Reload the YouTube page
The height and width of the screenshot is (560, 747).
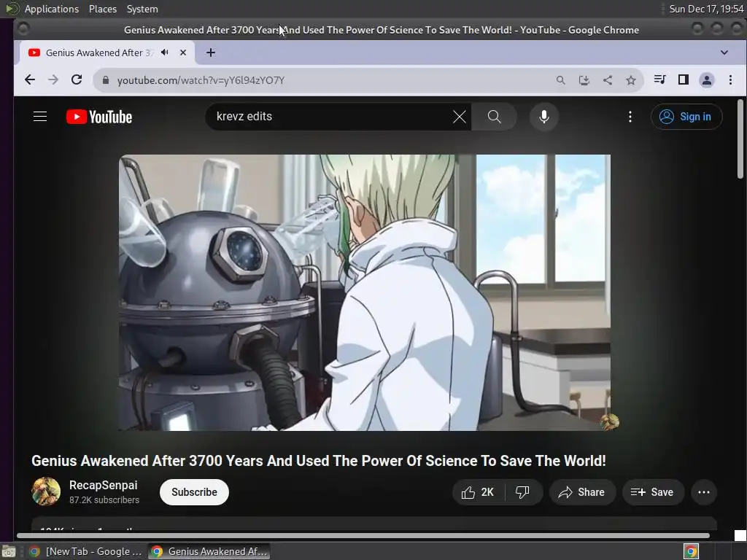click(x=77, y=80)
